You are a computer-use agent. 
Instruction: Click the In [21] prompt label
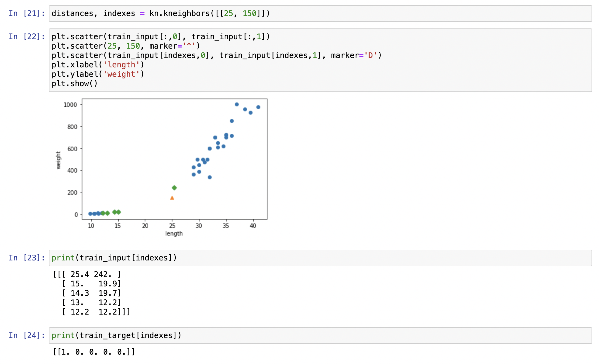point(27,14)
